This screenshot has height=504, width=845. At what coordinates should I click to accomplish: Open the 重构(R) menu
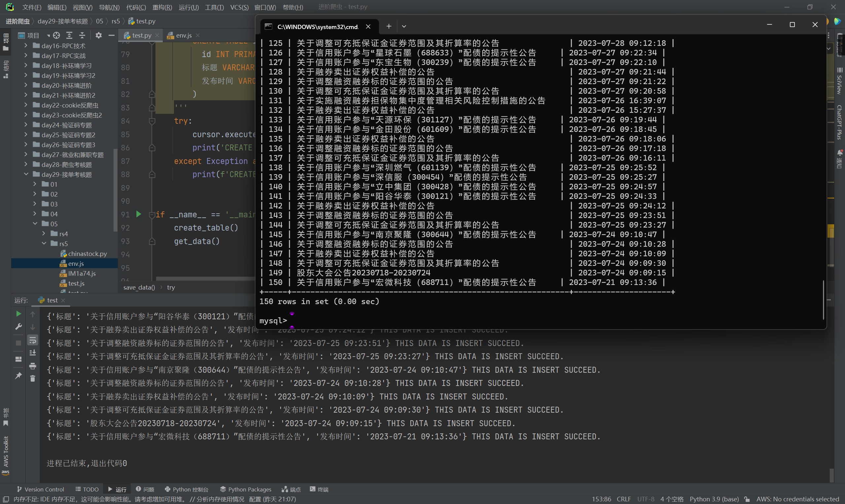coord(162,7)
